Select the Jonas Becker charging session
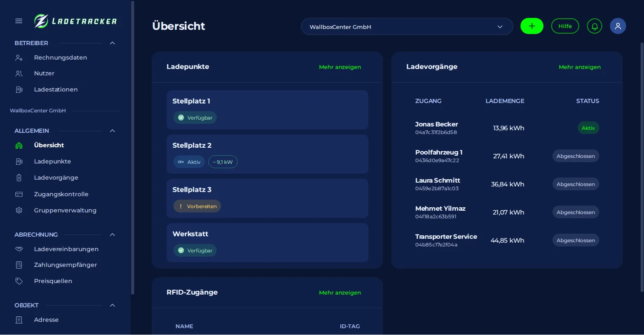644x335 pixels. 507,128
